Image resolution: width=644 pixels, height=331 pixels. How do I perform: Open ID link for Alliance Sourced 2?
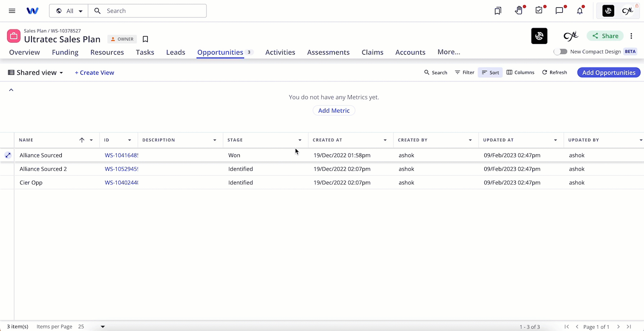click(x=121, y=169)
